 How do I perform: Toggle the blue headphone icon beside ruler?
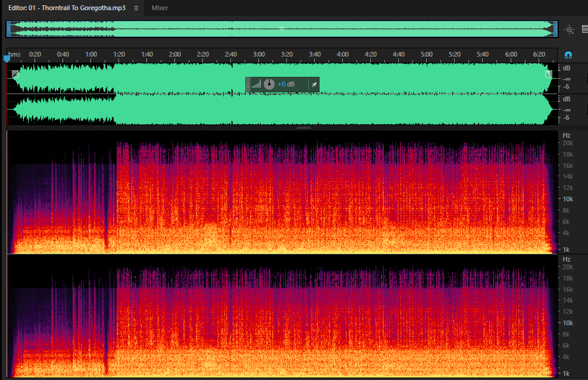568,55
